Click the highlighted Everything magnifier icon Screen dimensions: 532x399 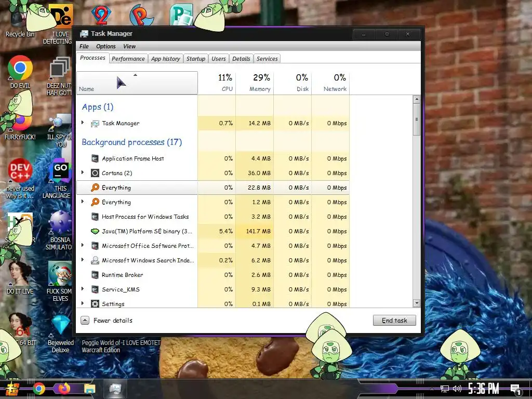pyautogui.click(x=95, y=187)
